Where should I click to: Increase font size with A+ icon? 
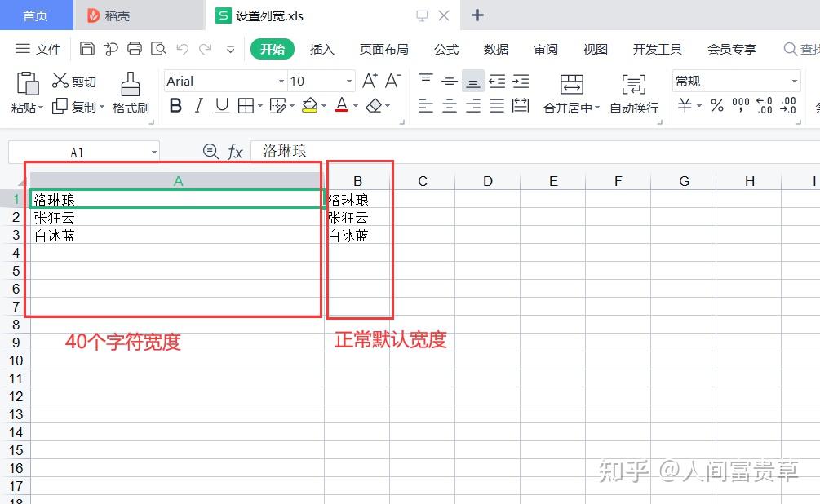368,80
